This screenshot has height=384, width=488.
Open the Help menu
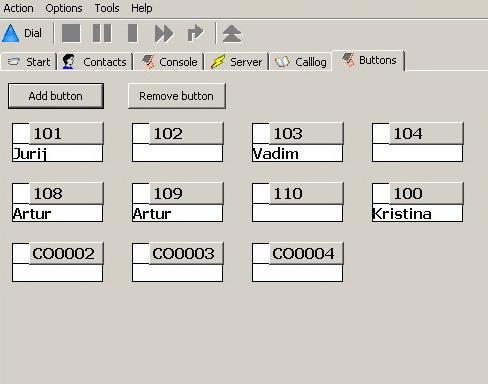pyautogui.click(x=142, y=8)
